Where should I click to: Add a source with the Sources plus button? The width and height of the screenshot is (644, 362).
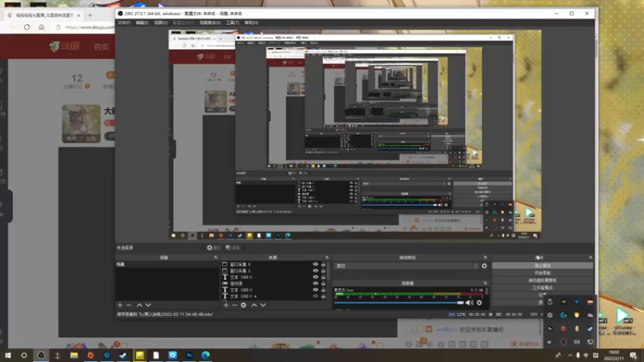pyautogui.click(x=225, y=305)
